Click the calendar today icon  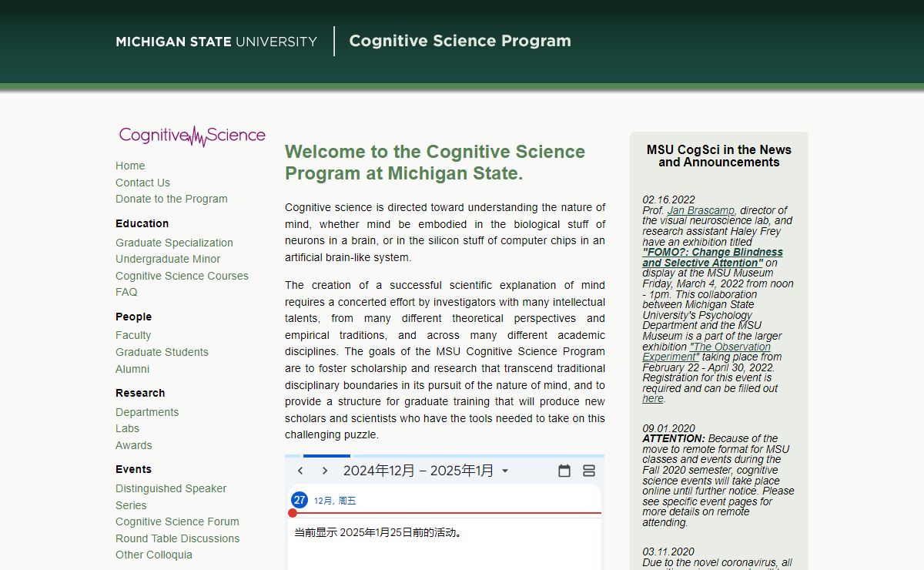point(564,471)
